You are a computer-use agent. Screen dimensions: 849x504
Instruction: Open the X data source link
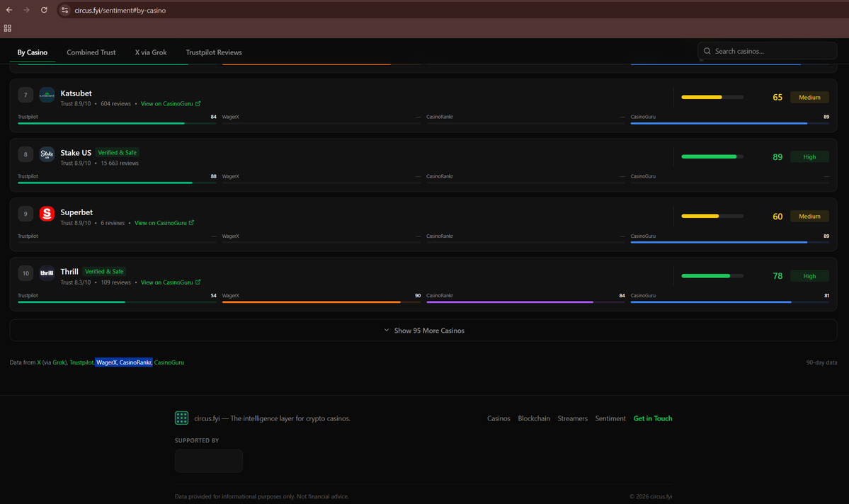(x=39, y=362)
